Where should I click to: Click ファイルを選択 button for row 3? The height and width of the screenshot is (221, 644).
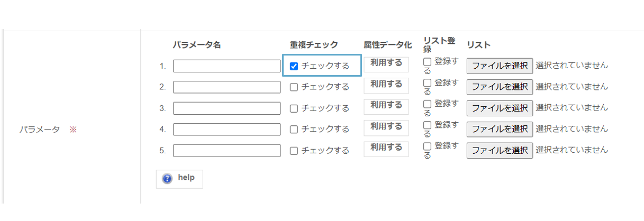tap(500, 108)
